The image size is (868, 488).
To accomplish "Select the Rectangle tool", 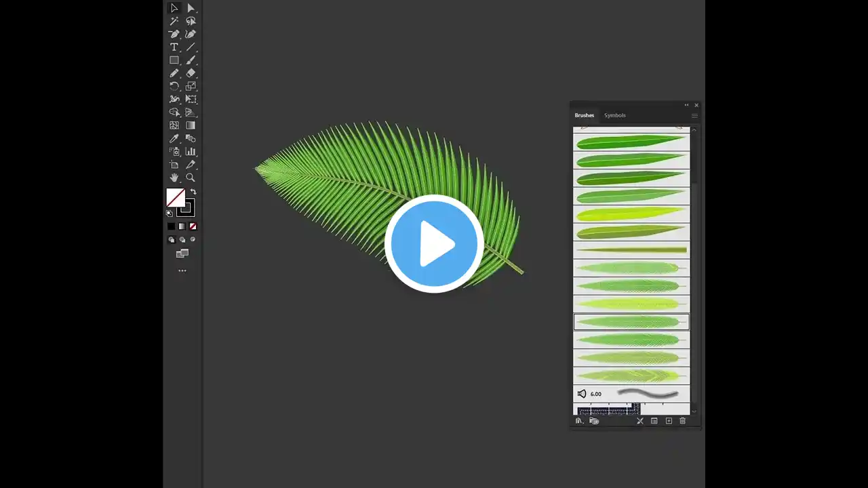I will (x=174, y=60).
